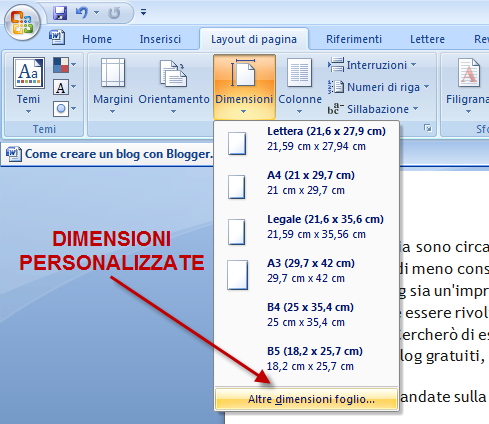Open the Filigrana watermark options
The height and width of the screenshot is (424, 489).
pyautogui.click(x=468, y=86)
